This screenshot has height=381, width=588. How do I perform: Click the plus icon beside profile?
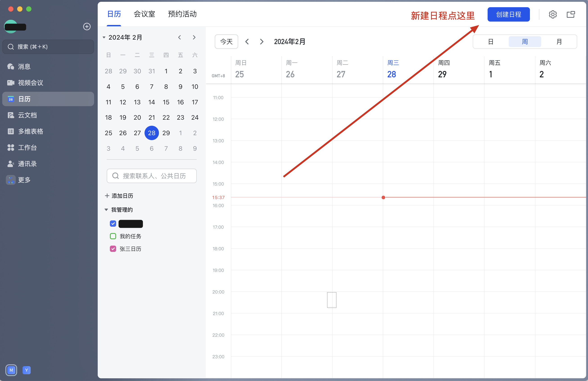tap(87, 27)
